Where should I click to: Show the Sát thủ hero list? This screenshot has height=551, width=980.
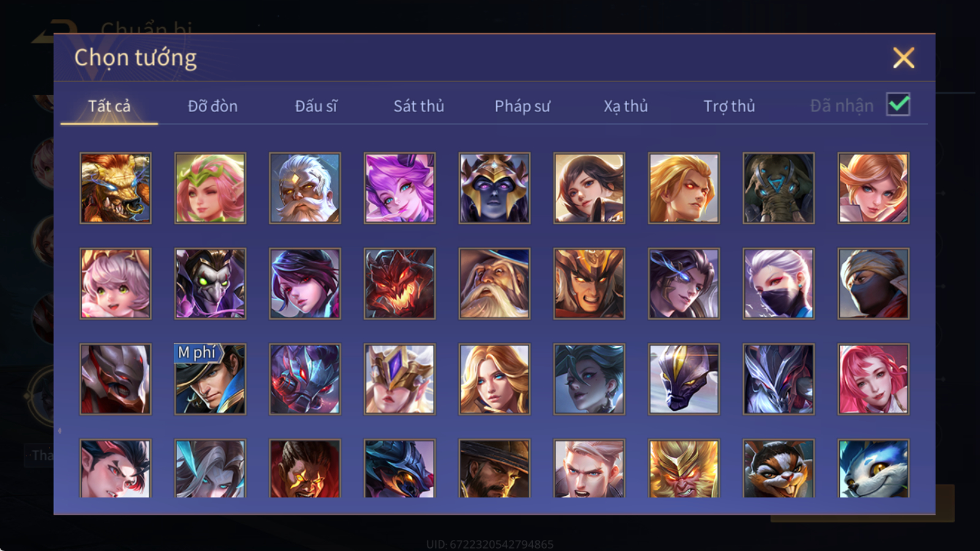click(419, 106)
